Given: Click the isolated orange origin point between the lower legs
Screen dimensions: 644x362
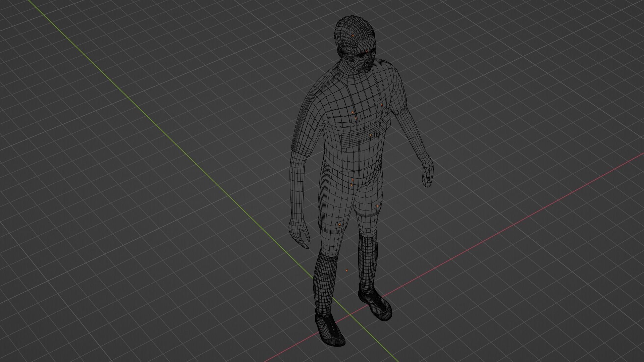Looking at the screenshot, I should tap(347, 270).
